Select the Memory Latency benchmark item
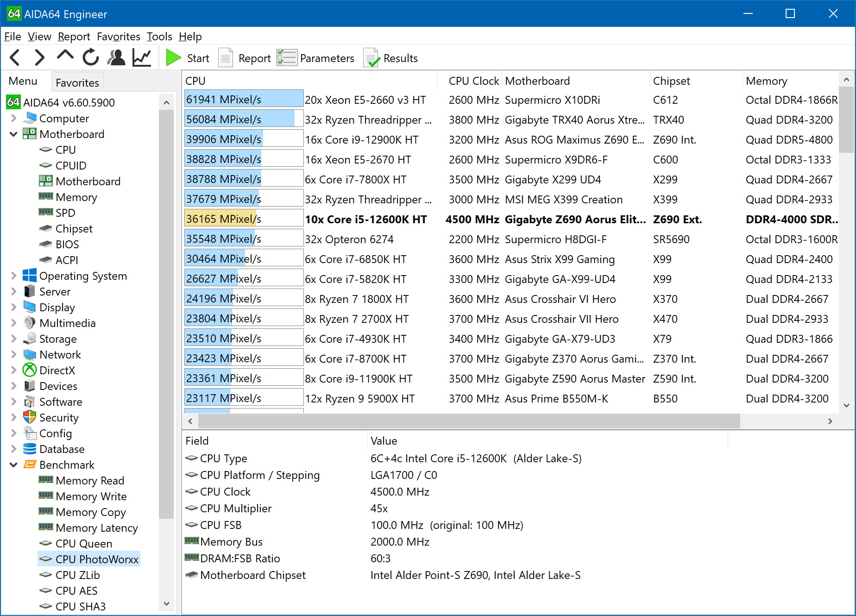 96,528
